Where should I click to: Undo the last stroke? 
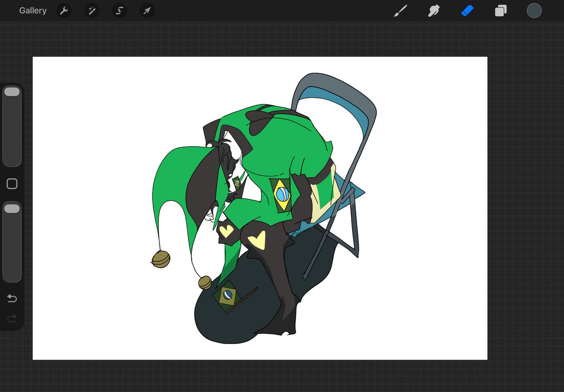click(x=12, y=298)
